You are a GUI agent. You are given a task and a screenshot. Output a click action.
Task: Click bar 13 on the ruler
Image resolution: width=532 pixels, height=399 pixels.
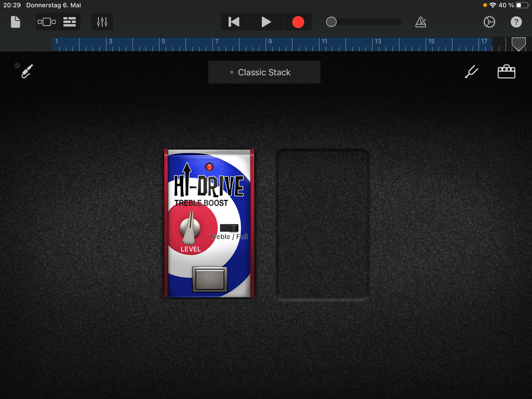point(377,42)
